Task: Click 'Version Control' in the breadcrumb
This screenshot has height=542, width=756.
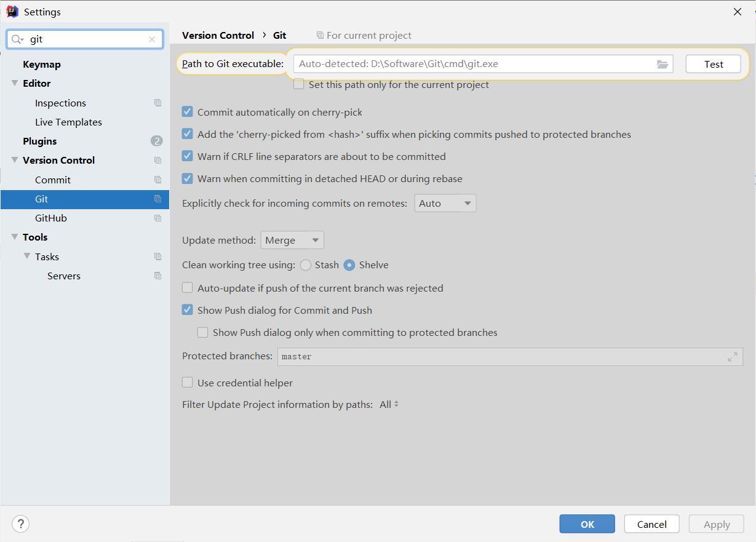Action: (x=218, y=35)
